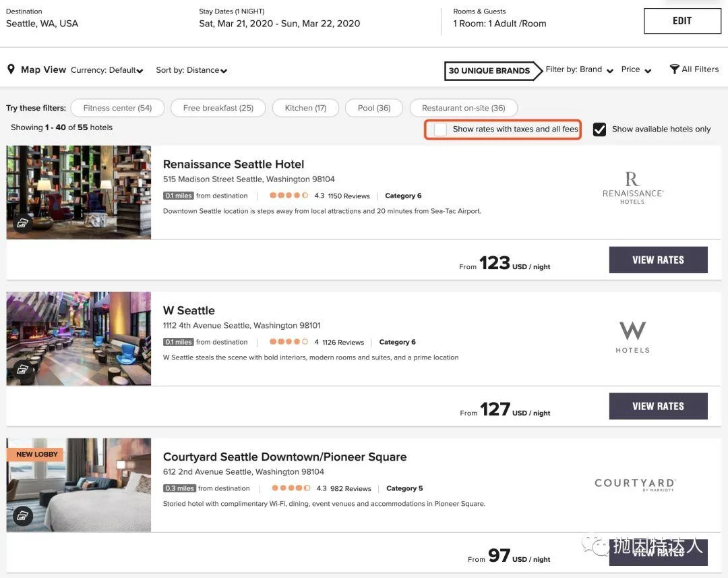
Task: Click the Stay Dates Mar 21 - Mar 22 text
Action: tap(280, 24)
